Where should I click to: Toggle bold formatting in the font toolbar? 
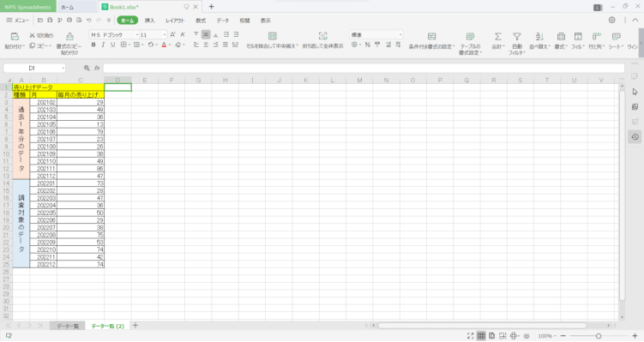pyautogui.click(x=93, y=45)
